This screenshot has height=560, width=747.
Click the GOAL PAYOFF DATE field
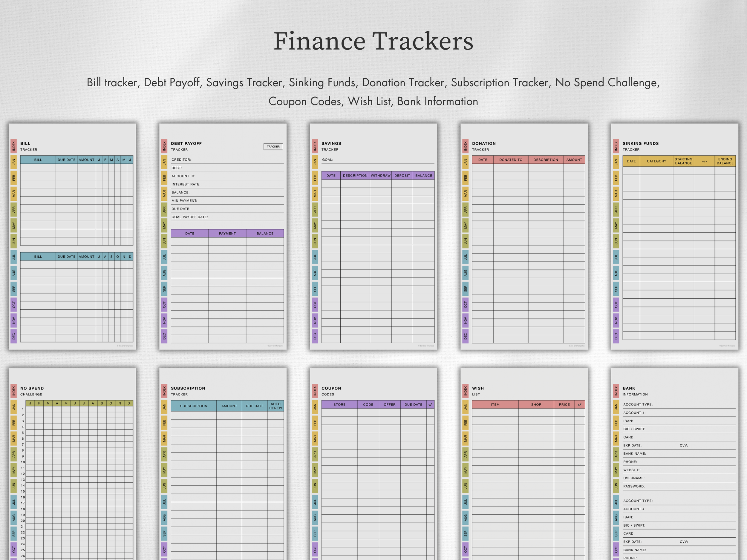(227, 217)
